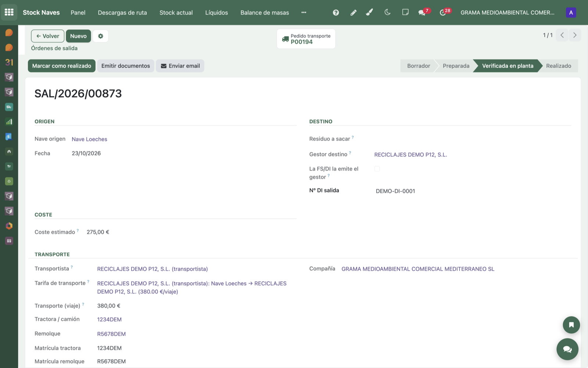Open the Stock actual menu
The image size is (588, 368).
point(176,12)
